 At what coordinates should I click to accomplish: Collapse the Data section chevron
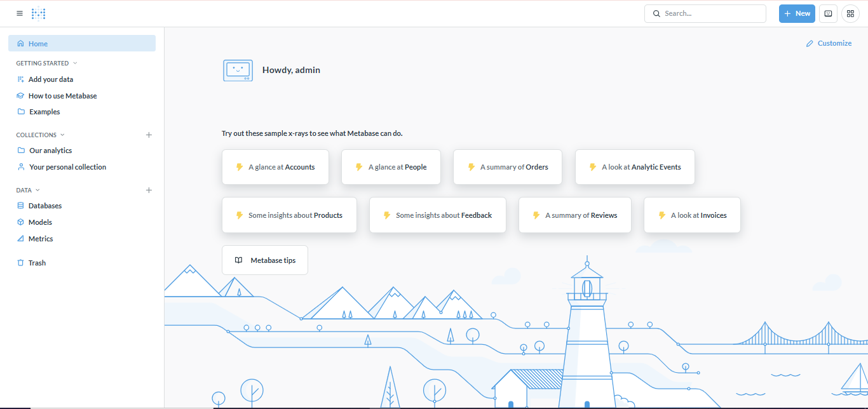point(37,190)
